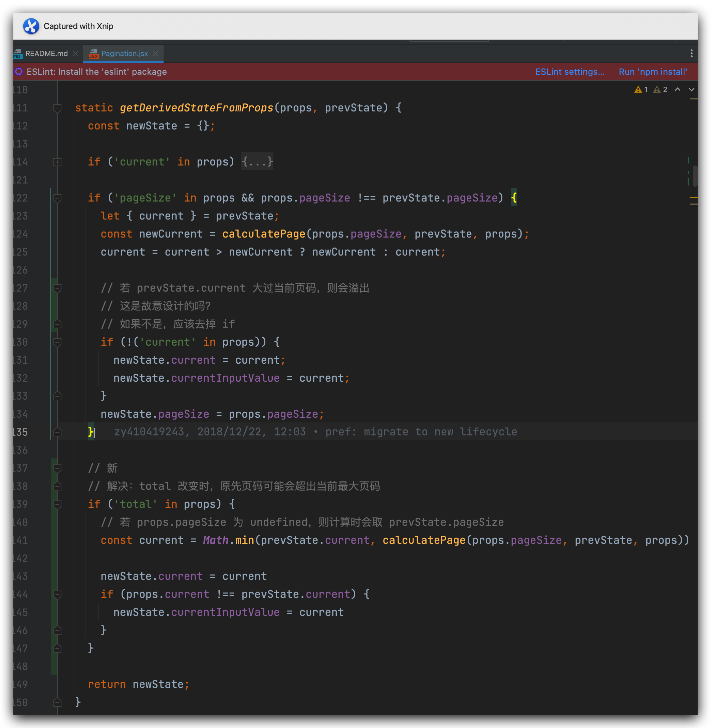The height and width of the screenshot is (728, 711).
Task: Collapse the pageSize if block via line 122 fold arrow
Action: [x=57, y=198]
